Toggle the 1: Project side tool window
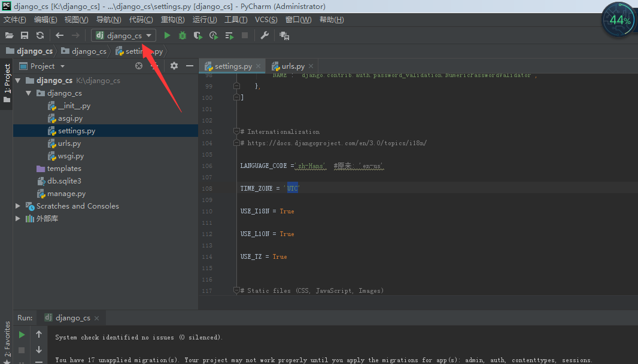The width and height of the screenshot is (638, 364). [7, 83]
